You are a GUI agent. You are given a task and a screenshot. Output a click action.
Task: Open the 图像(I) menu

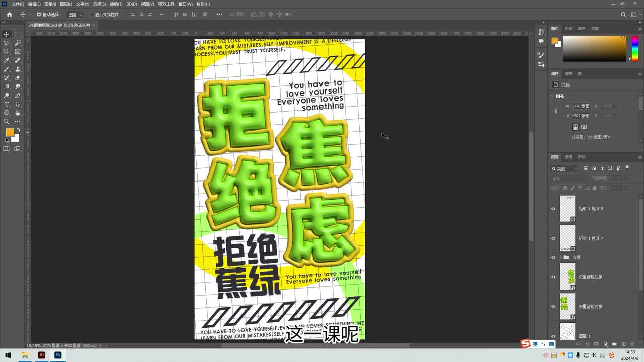click(x=50, y=4)
